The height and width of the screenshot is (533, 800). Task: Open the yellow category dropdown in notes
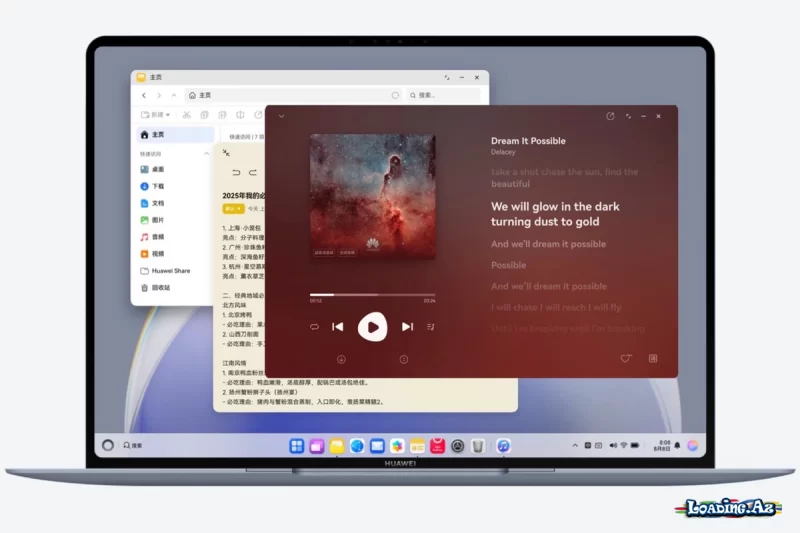[233, 209]
